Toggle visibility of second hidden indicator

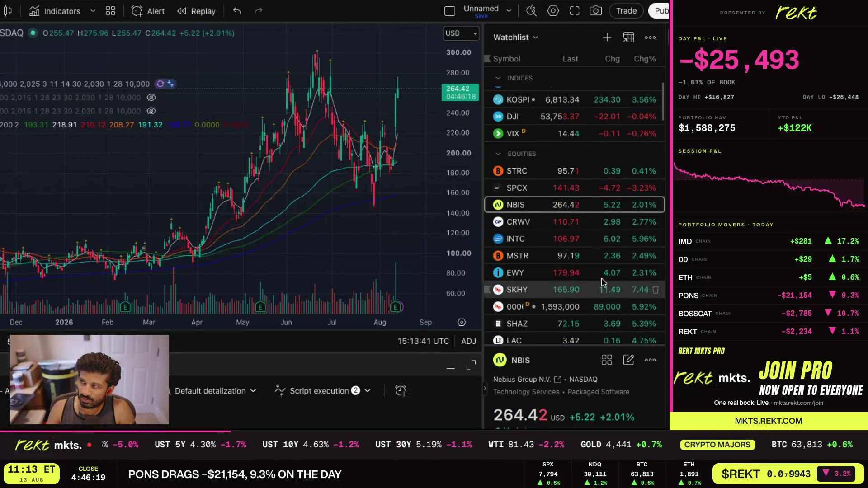click(x=151, y=111)
